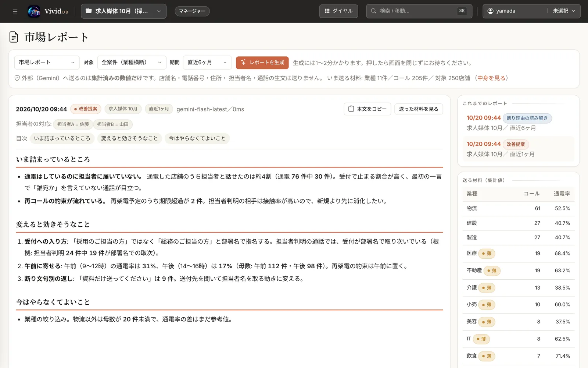
Task: Expand the 未選択 dropdown next to yamada
Action: (564, 11)
